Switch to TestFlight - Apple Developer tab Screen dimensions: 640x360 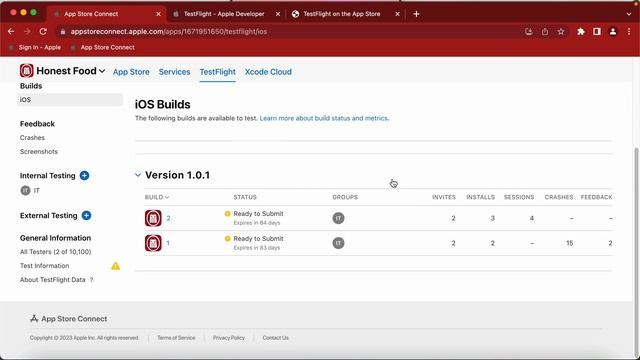coord(224,14)
